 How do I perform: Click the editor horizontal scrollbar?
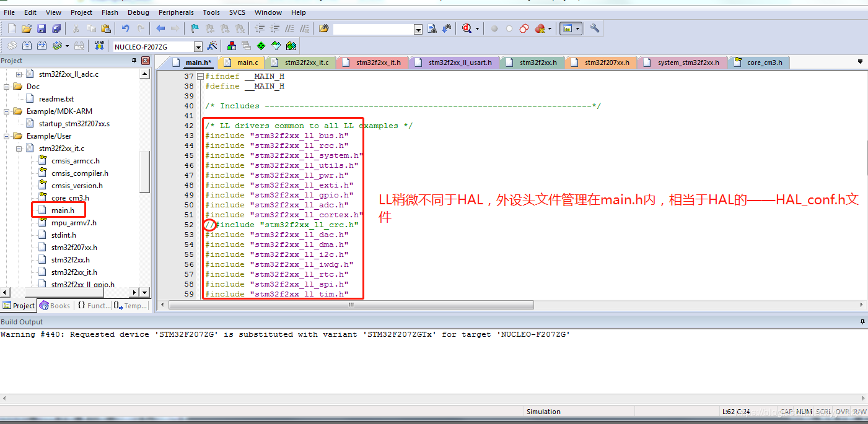[351, 305]
